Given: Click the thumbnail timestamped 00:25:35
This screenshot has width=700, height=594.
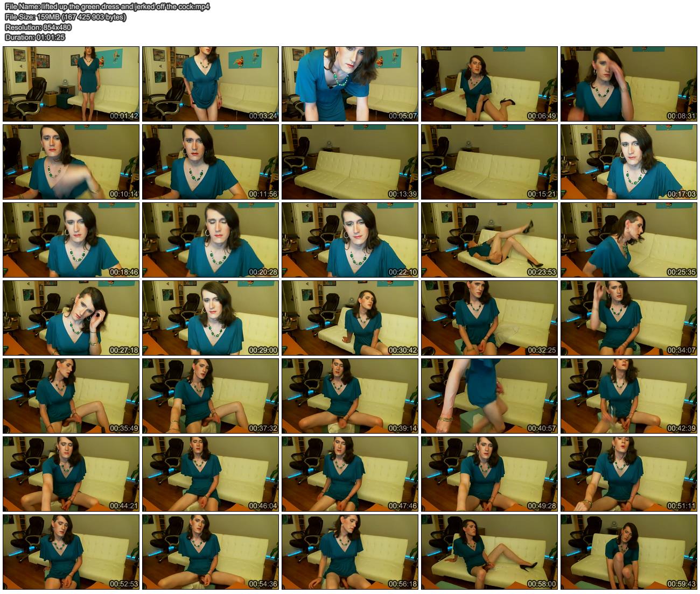Looking at the screenshot, I should (628, 239).
